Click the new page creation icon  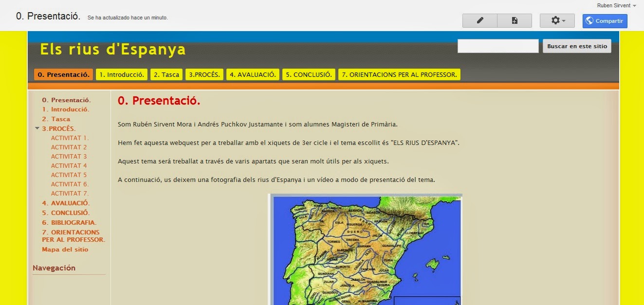515,20
